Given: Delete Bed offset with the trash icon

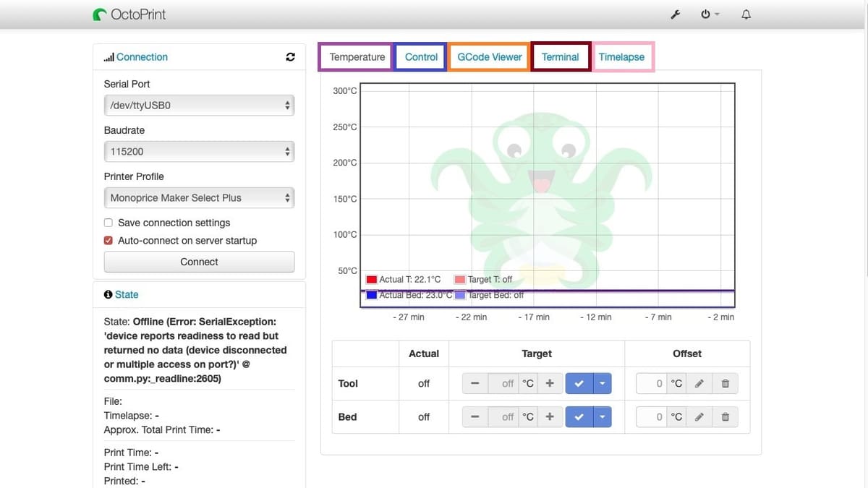Looking at the screenshot, I should (x=725, y=417).
